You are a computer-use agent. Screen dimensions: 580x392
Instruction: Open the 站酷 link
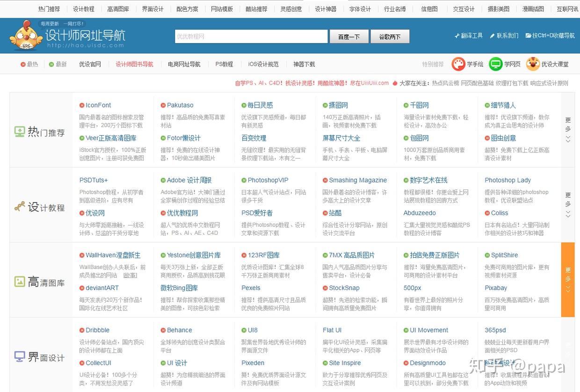335,213
